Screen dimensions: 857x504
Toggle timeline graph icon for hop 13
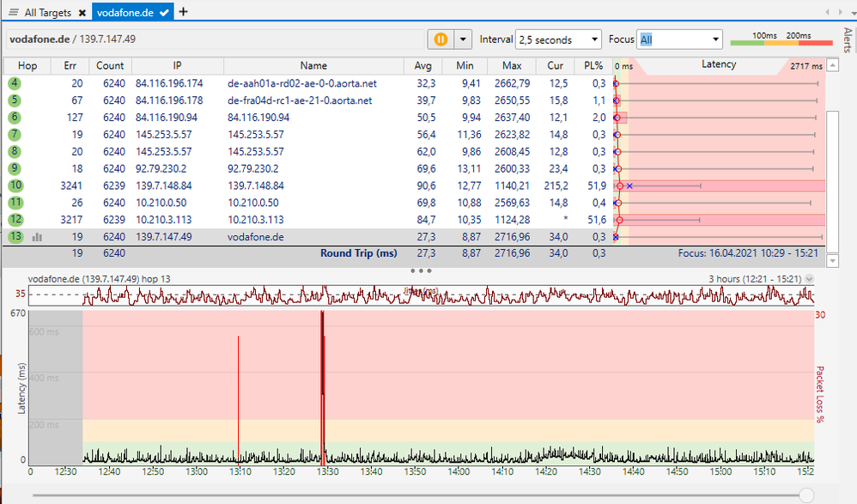[x=37, y=237]
